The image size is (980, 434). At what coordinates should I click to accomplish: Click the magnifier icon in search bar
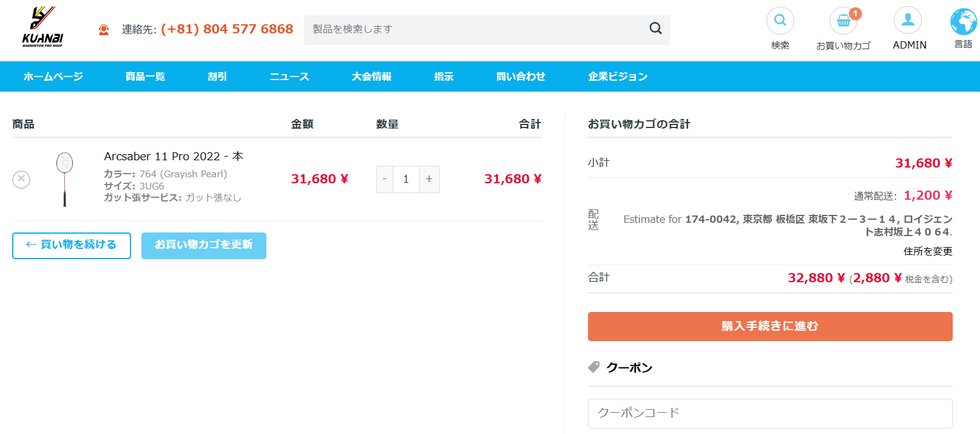click(655, 29)
